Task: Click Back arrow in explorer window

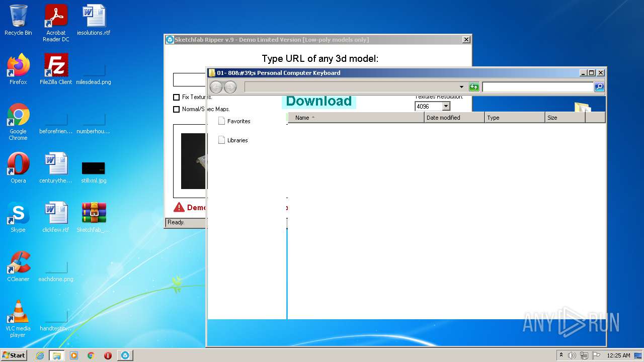Action: [216, 87]
